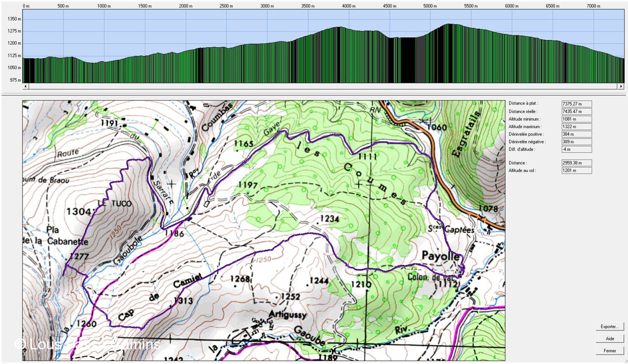Image resolution: width=628 pixels, height=364 pixels.
Task: Click into the Altitude maximum field
Action: coord(576,127)
